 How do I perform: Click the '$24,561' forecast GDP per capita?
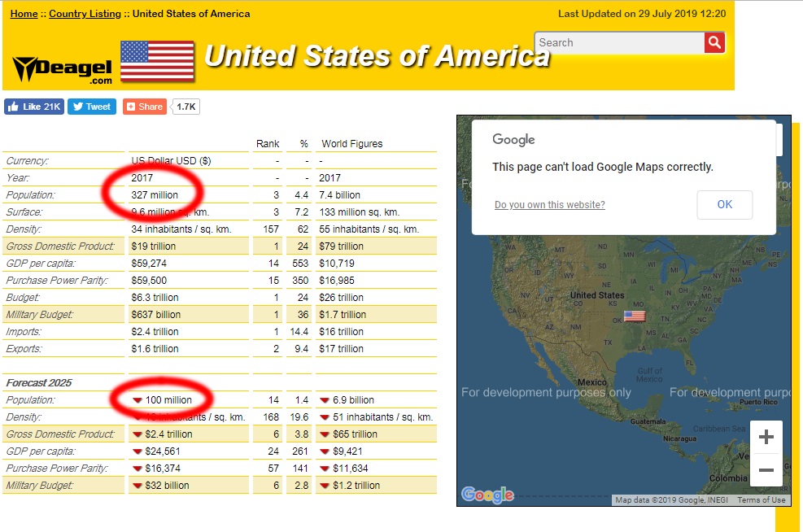point(163,451)
